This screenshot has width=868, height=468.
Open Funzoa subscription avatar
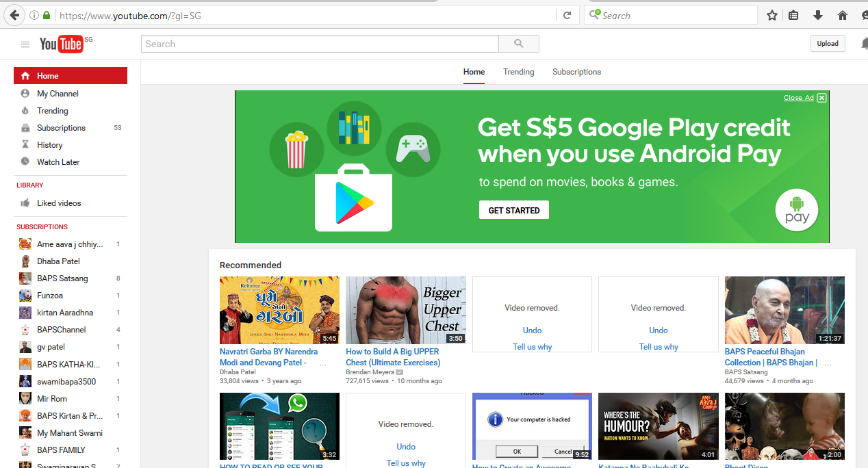coord(25,296)
